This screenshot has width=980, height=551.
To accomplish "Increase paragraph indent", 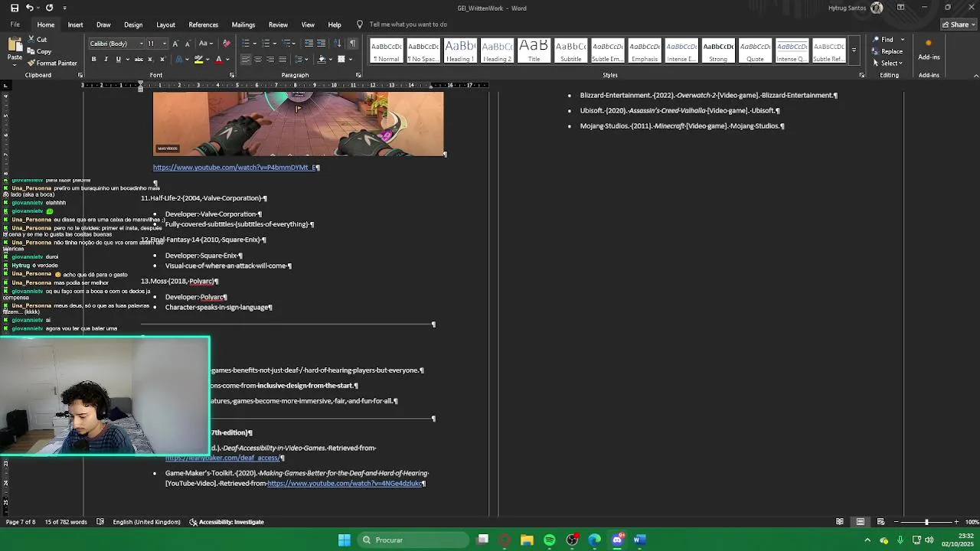I will tap(322, 44).
